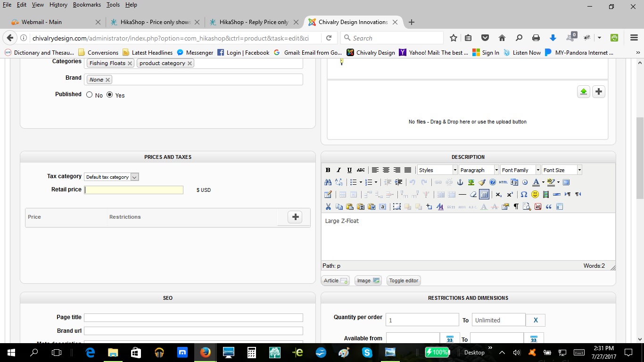Open the Font Size dropdown
644x362 pixels.
(x=562, y=170)
